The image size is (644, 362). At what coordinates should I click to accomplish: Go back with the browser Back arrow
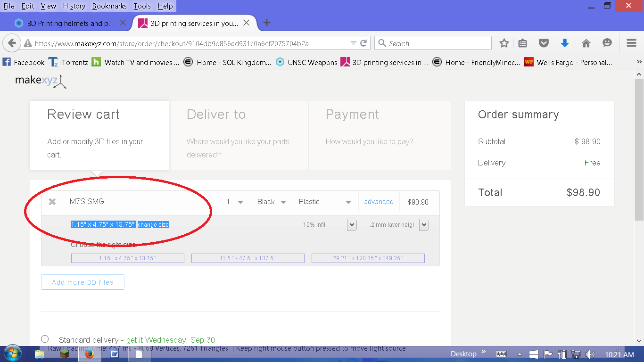pyautogui.click(x=12, y=43)
